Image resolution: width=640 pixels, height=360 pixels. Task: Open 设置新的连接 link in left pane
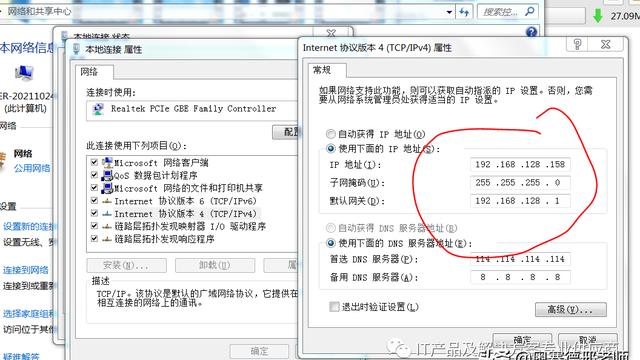pyautogui.click(x=29, y=227)
